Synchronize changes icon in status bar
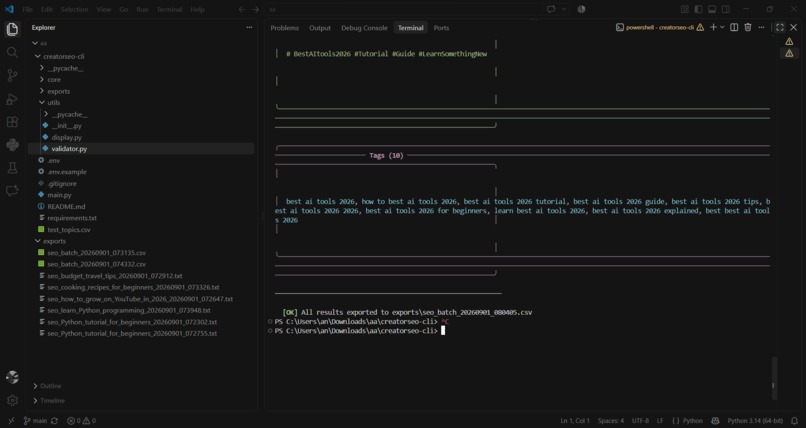 click(54, 421)
